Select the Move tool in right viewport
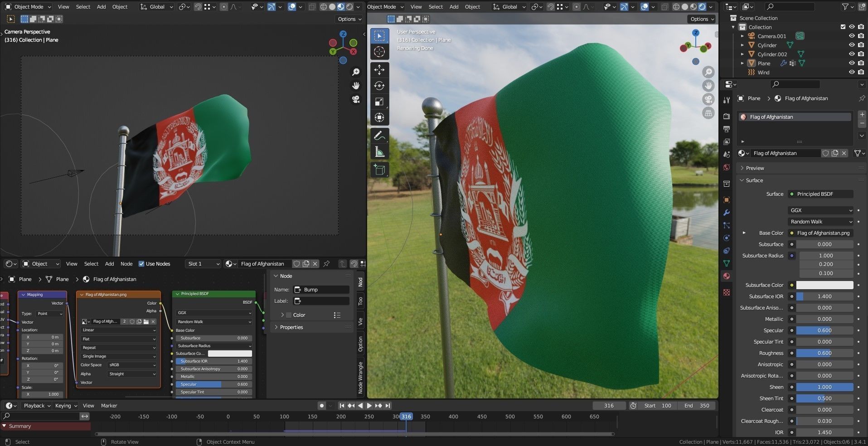 point(379,70)
